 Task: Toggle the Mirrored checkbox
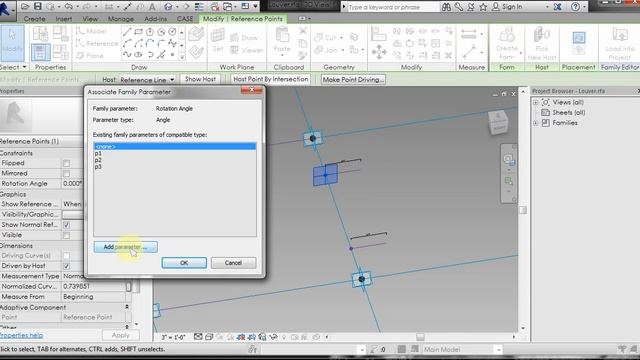click(x=66, y=174)
